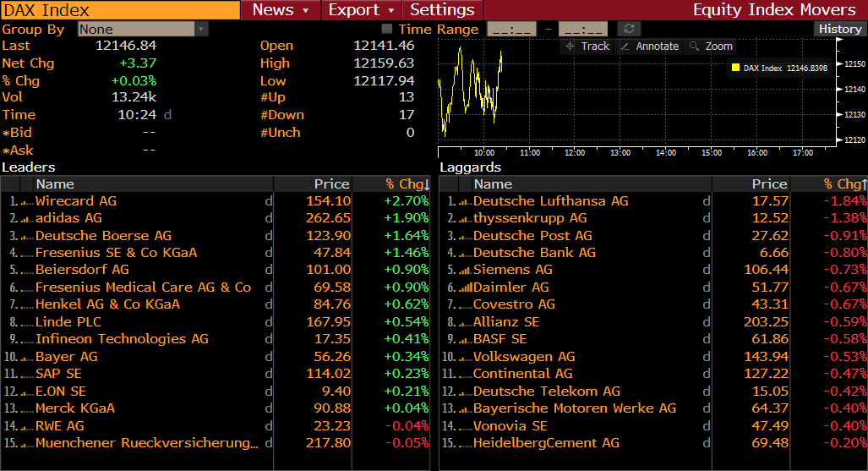868x471 pixels.
Task: Click the E.ON SE price 9.40
Action: pos(336,392)
